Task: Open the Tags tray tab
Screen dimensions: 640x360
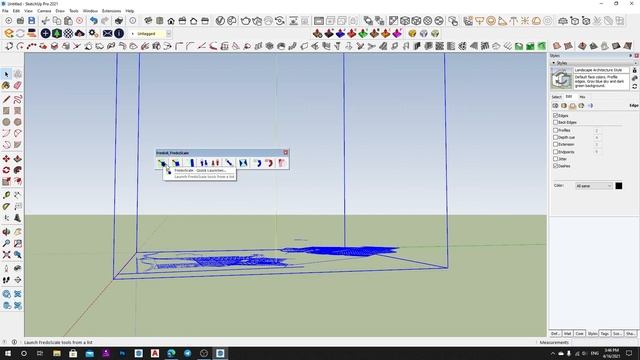Action: [604, 333]
